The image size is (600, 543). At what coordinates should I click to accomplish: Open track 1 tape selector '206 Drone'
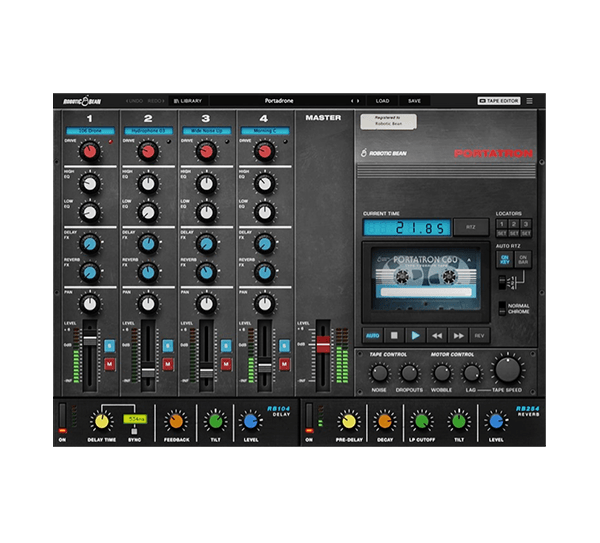(90, 131)
